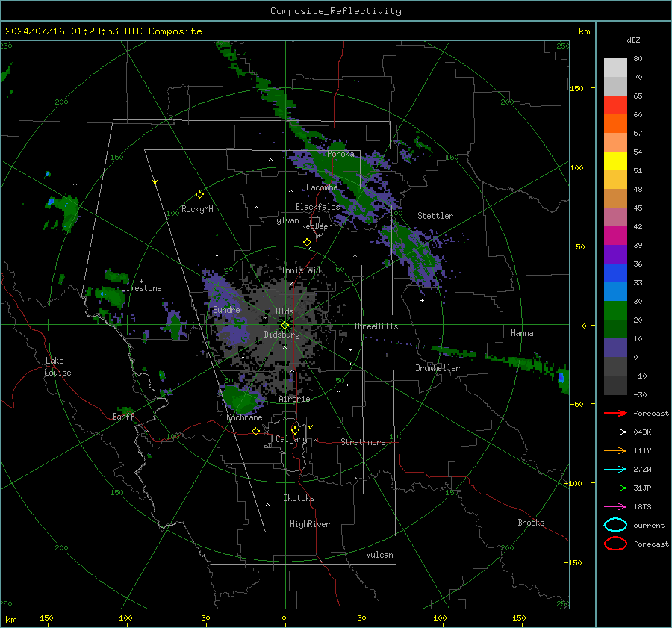Click the Airdrie city label
Viewport: 672px width, 628px height.
[294, 399]
